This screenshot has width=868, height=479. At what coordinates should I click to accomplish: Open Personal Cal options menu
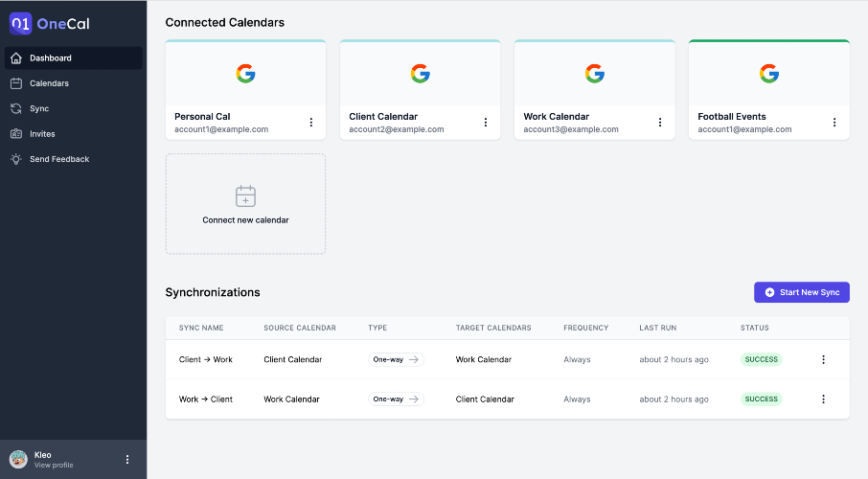point(311,123)
